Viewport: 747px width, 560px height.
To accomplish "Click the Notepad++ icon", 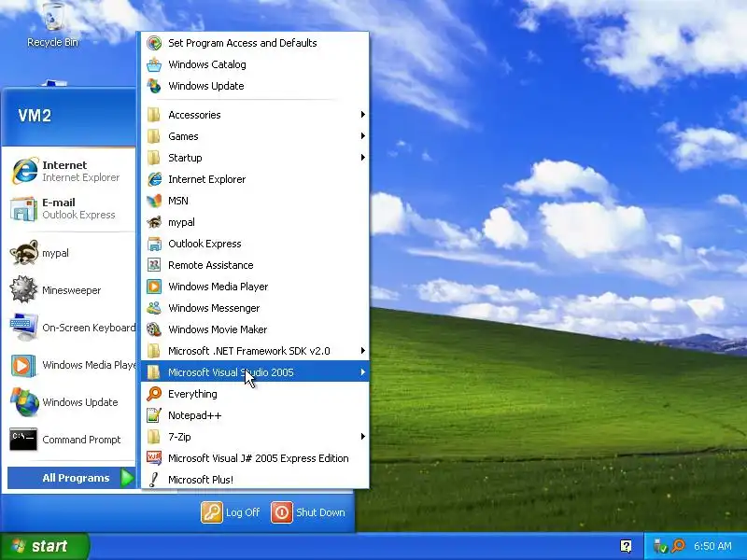I will pos(154,415).
